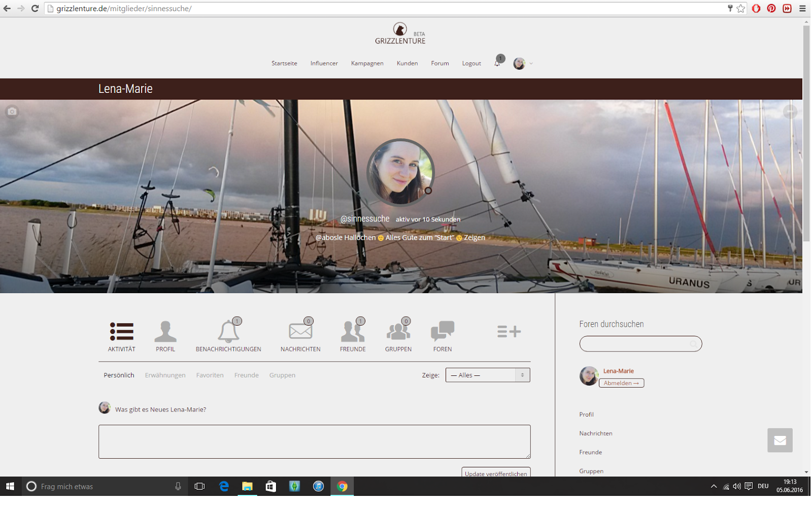Bookmark page with star icon

coord(741,8)
